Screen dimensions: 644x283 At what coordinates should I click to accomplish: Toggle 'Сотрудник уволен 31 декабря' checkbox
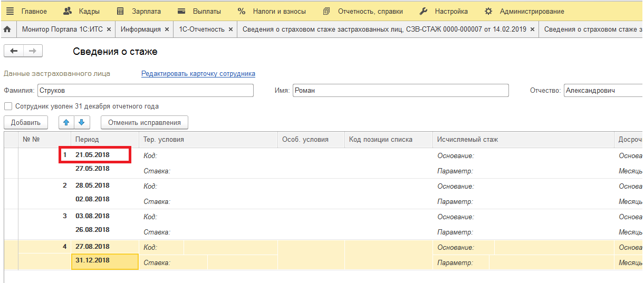click(x=8, y=106)
